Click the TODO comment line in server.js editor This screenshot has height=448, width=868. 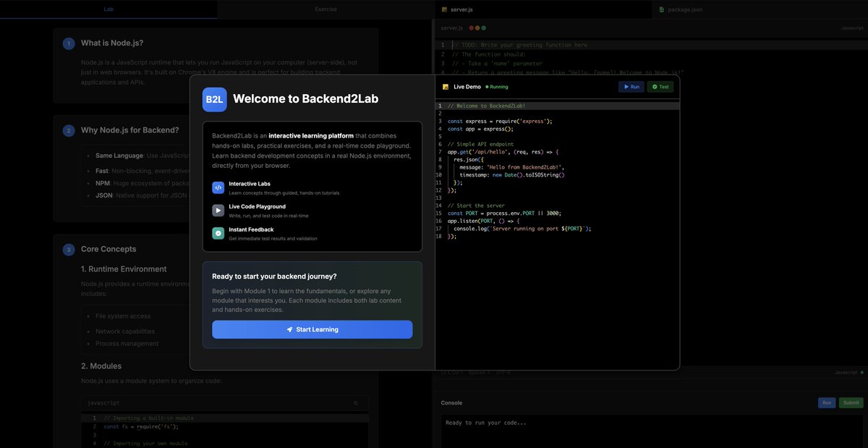[519, 45]
